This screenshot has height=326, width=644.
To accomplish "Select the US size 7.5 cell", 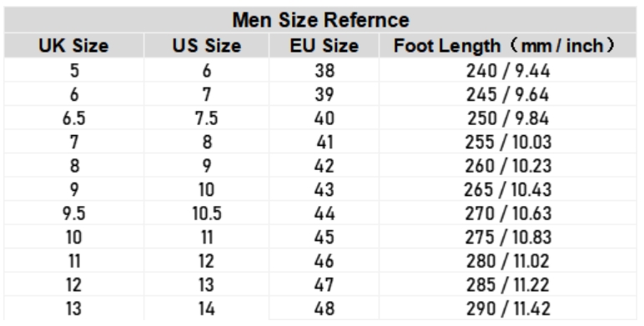I will click(x=207, y=118).
